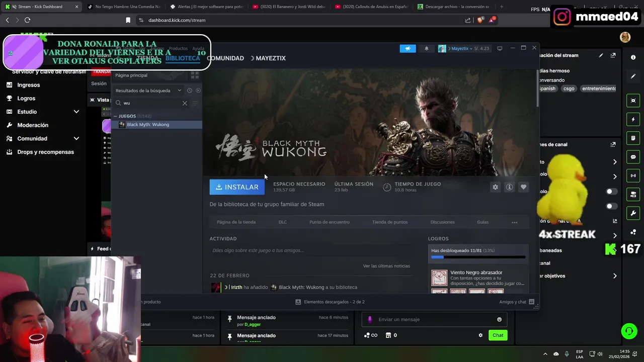Open game settings gear for Wukong
The image size is (644, 362).
[x=495, y=187]
